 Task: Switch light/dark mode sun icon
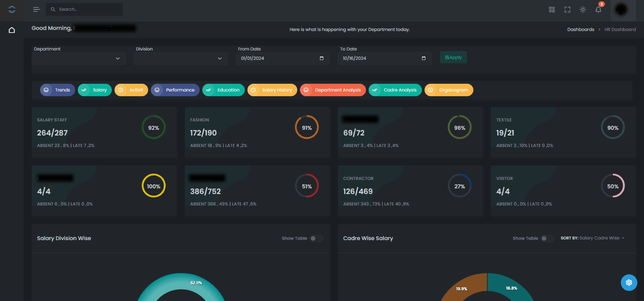583,10
